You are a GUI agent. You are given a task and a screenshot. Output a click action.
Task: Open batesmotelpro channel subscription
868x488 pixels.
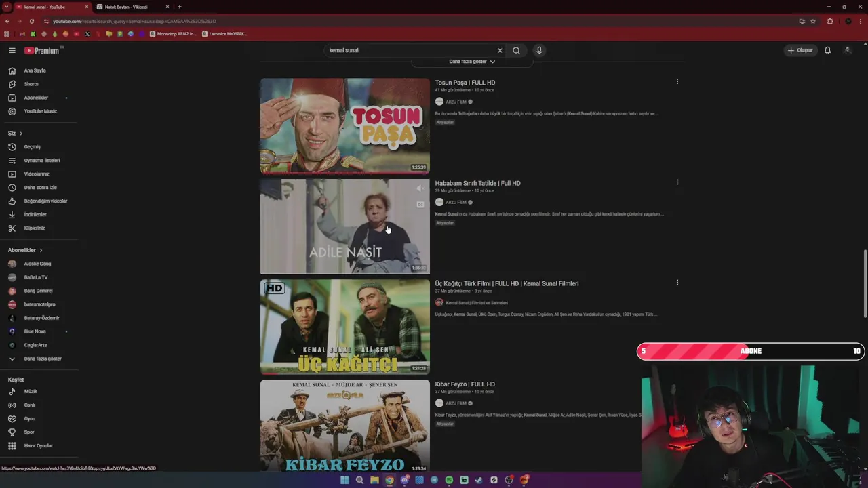pos(39,304)
